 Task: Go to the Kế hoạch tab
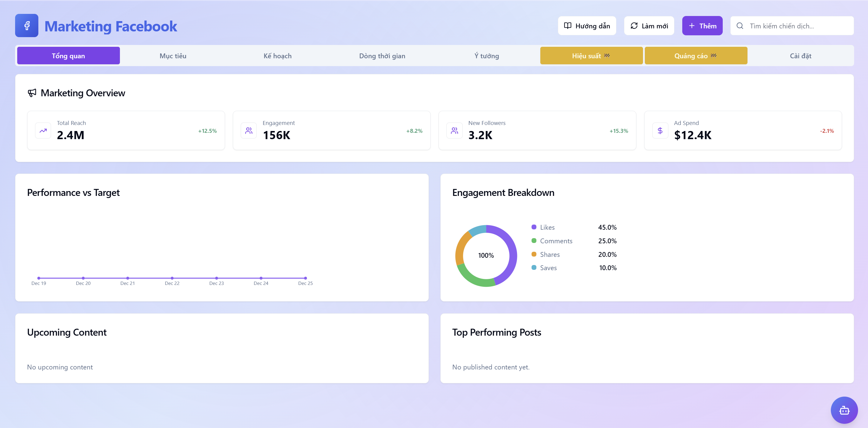[x=278, y=56]
